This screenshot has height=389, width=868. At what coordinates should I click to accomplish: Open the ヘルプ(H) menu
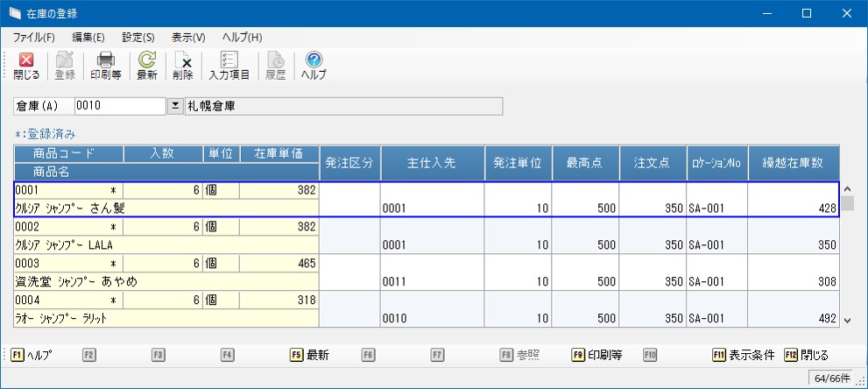point(242,38)
